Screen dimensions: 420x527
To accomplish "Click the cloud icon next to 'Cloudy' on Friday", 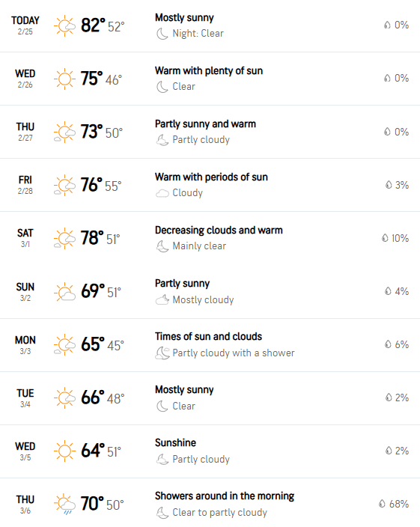I will point(162,193).
